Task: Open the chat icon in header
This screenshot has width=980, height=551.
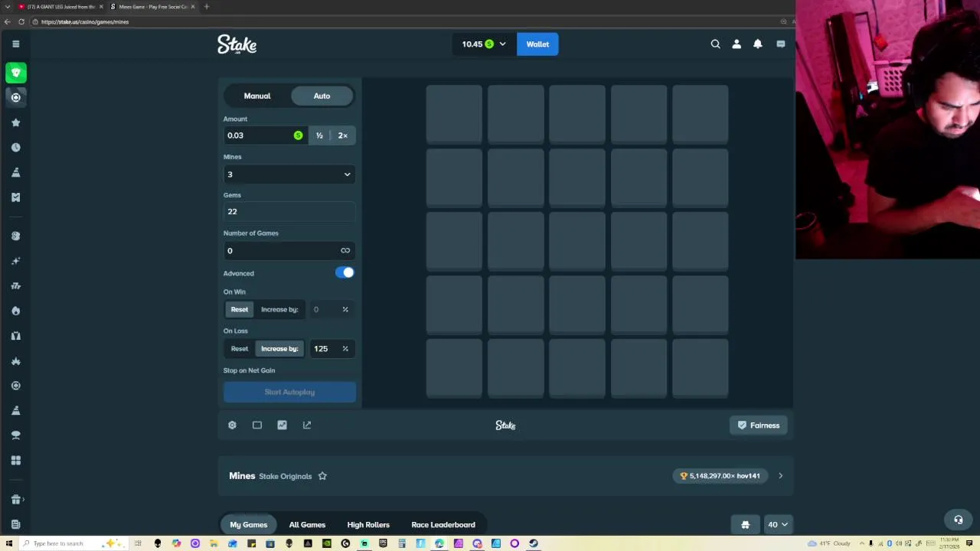Action: [780, 44]
